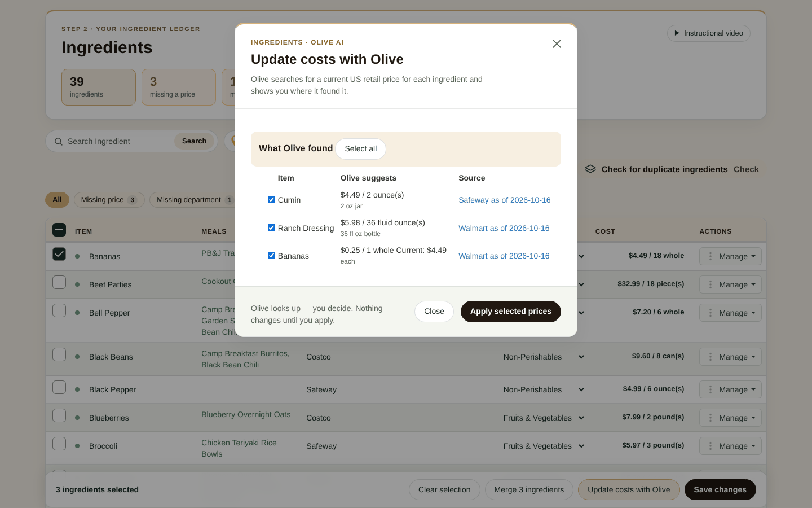Select the All filter tab
This screenshot has height=508, width=812.
(57, 200)
